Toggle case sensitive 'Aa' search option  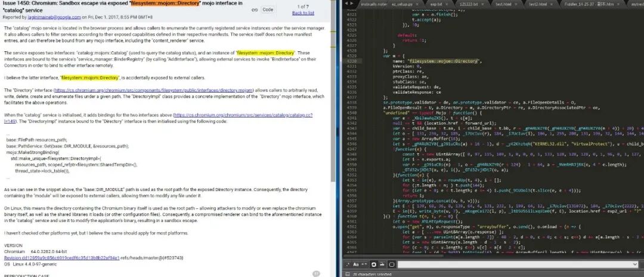pos(356,264)
